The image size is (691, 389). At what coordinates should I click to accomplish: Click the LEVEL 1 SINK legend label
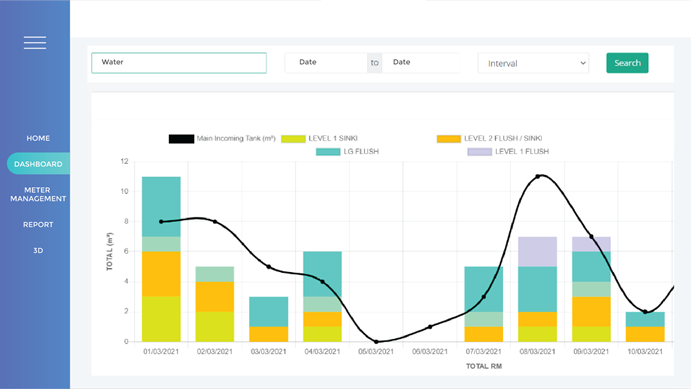333,138
